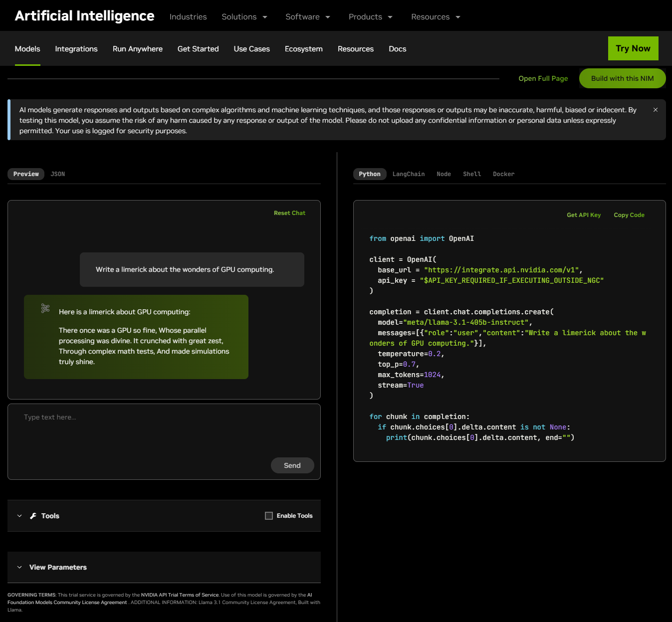This screenshot has width=672, height=622.
Task: Click Build with this NIM
Action: pyautogui.click(x=622, y=78)
